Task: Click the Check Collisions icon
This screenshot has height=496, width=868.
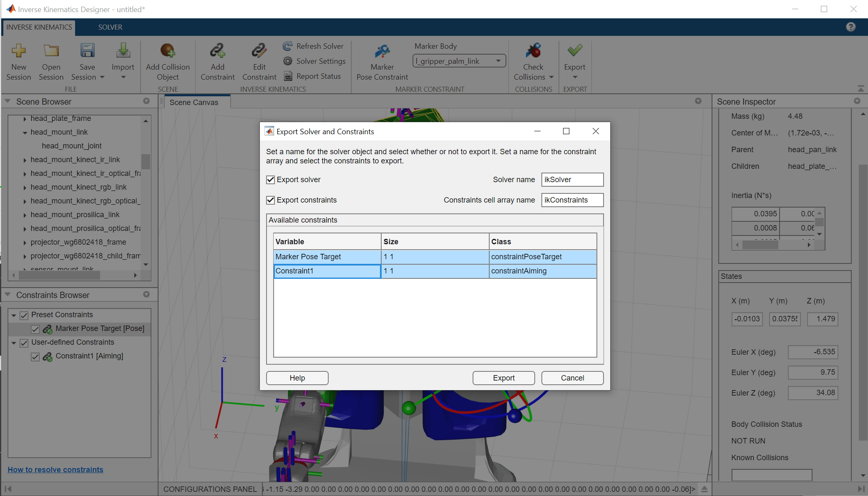Action: coord(533,51)
